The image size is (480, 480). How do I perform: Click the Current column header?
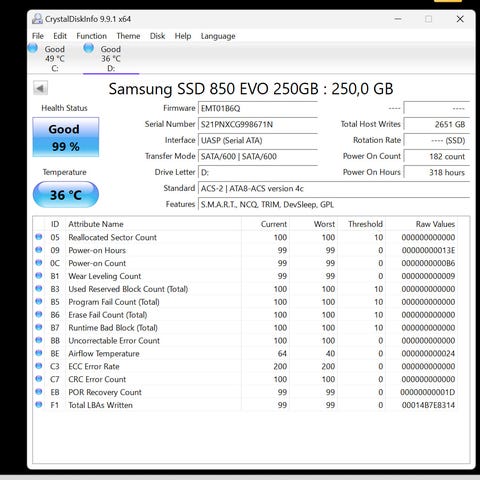pyautogui.click(x=265, y=224)
